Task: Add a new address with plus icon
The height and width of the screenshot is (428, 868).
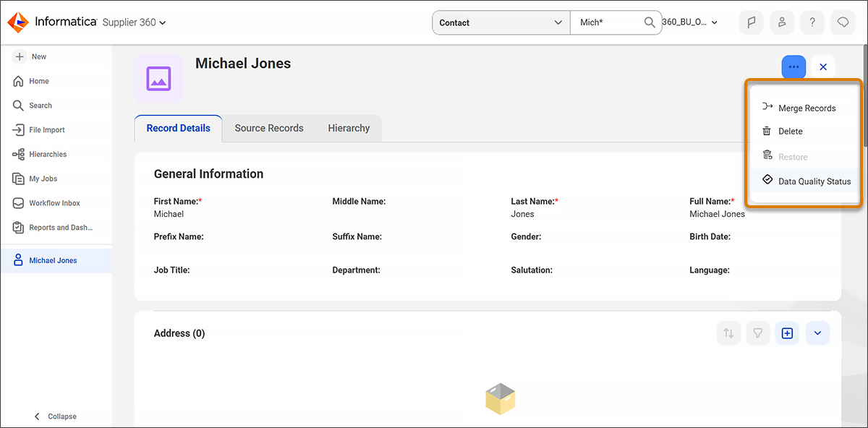Action: (x=788, y=333)
